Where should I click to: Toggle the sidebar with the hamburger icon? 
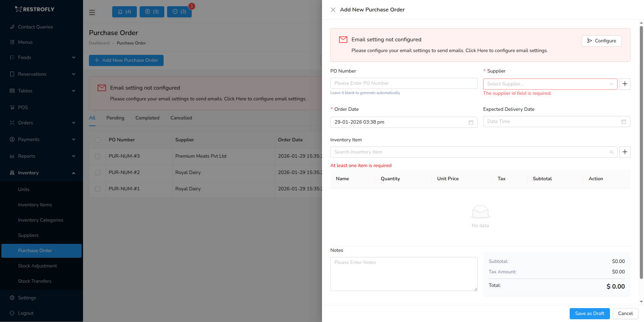[92, 12]
